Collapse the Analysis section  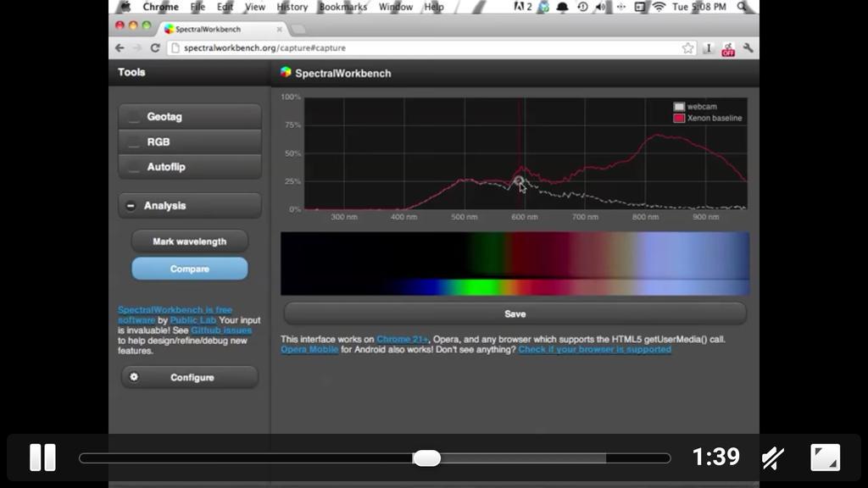point(189,206)
